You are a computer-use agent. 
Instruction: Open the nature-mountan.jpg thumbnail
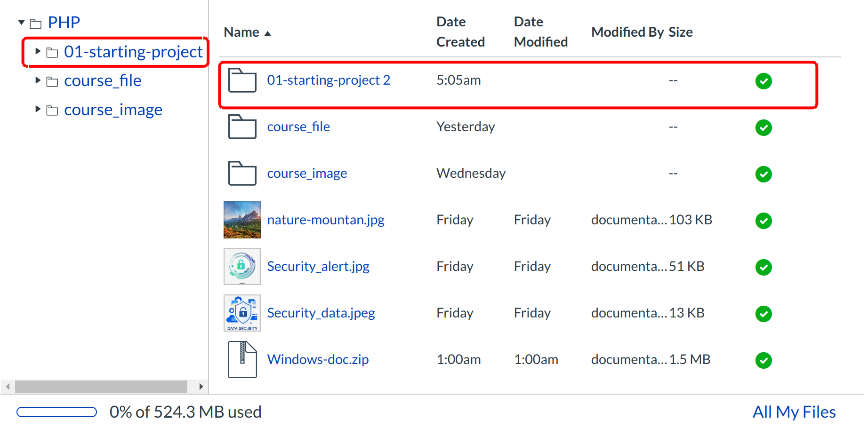[x=242, y=220]
